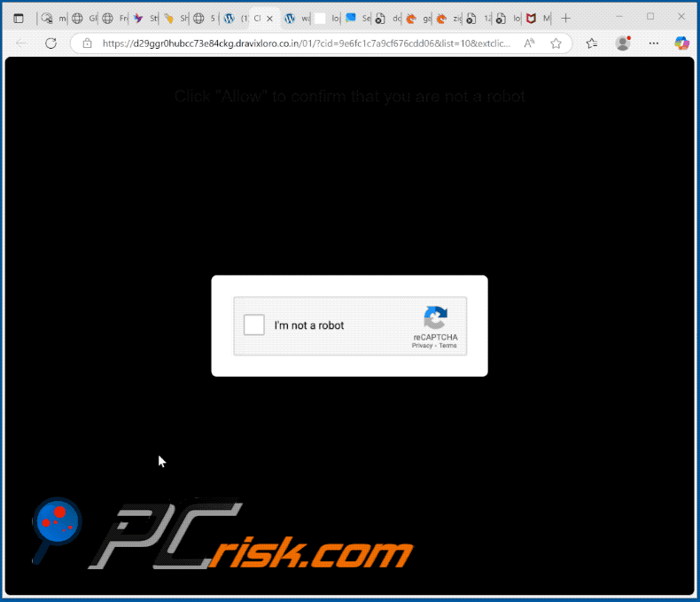Close the active "Cl" tab
Image resolution: width=700 pixels, height=602 pixels.
coord(269,19)
